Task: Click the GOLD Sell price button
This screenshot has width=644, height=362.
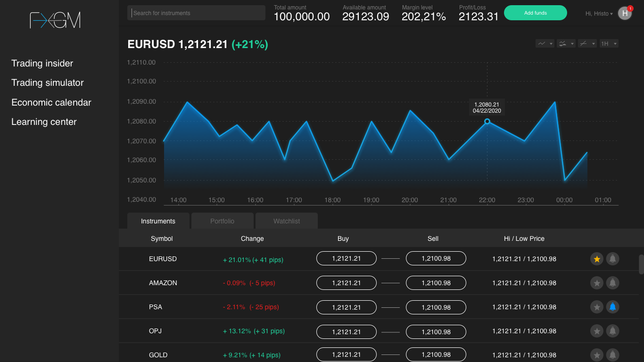Action: [436, 354]
